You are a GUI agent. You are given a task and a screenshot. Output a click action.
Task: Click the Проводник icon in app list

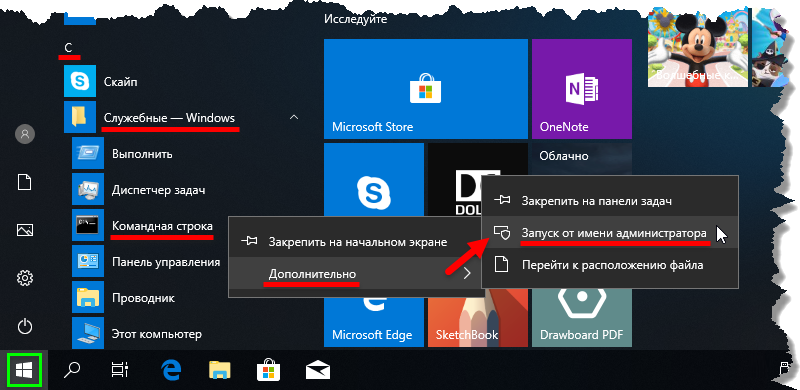click(88, 297)
